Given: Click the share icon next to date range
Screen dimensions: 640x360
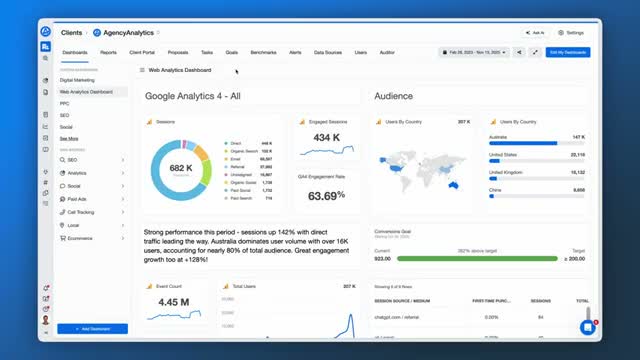Looking at the screenshot, I should (519, 52).
